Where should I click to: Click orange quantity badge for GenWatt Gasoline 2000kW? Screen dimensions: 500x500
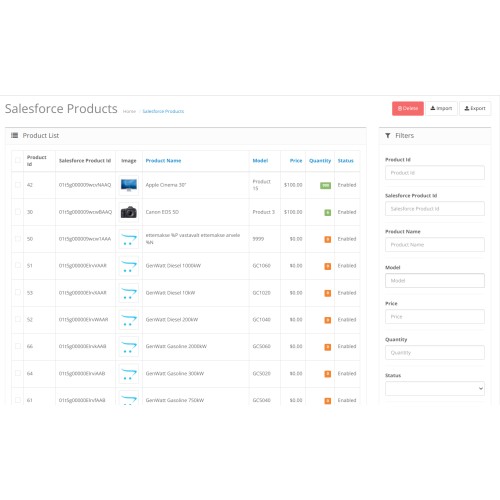(328, 347)
